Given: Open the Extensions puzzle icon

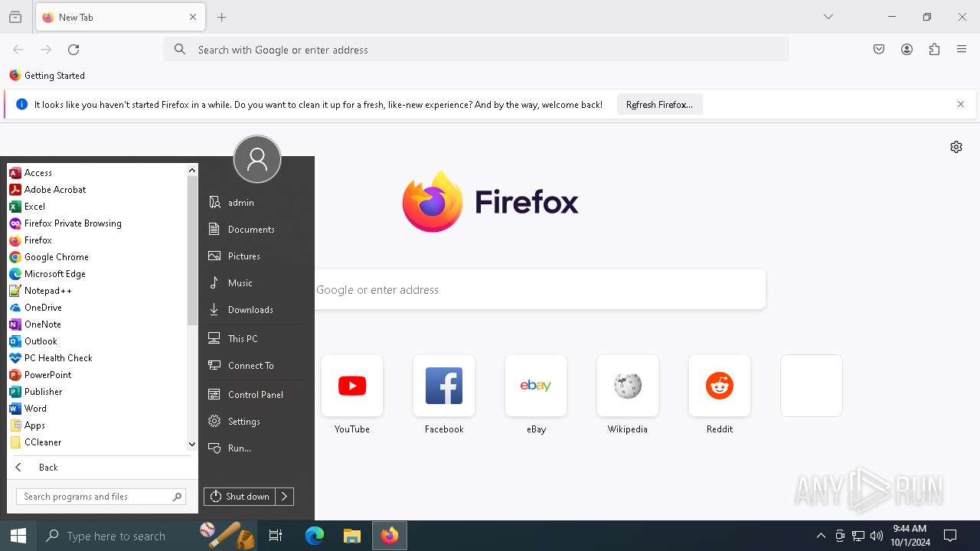Looking at the screenshot, I should coord(934,50).
